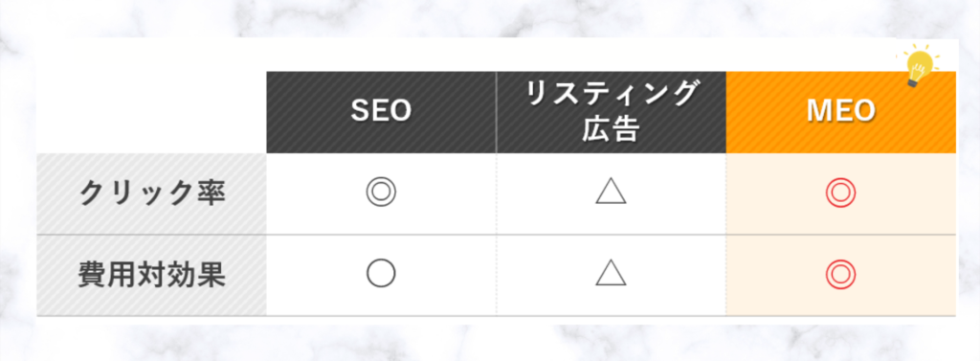The height and width of the screenshot is (361, 980).
Task: Click the リスティング text in header
Action: tap(612, 95)
